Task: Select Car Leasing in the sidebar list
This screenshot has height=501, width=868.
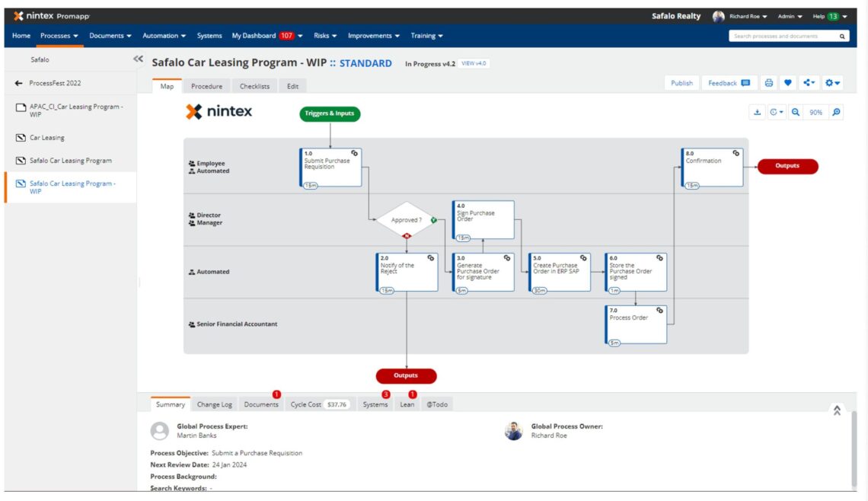Action: [47, 138]
